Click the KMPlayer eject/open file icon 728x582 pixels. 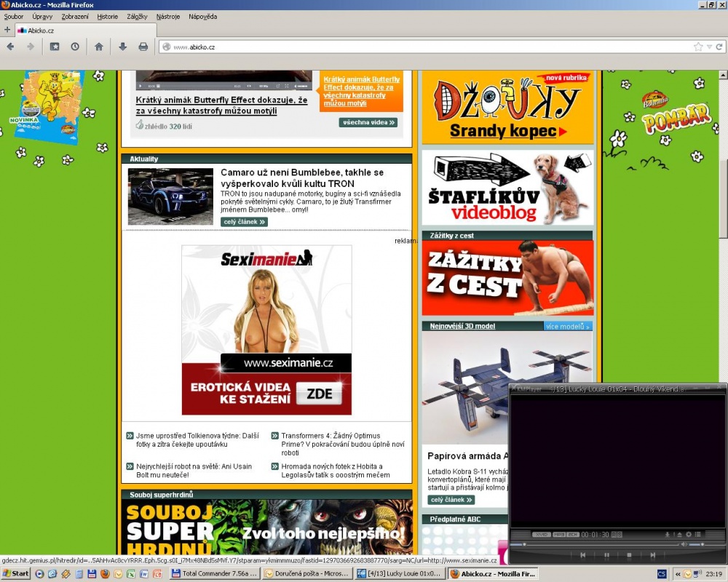(x=678, y=535)
